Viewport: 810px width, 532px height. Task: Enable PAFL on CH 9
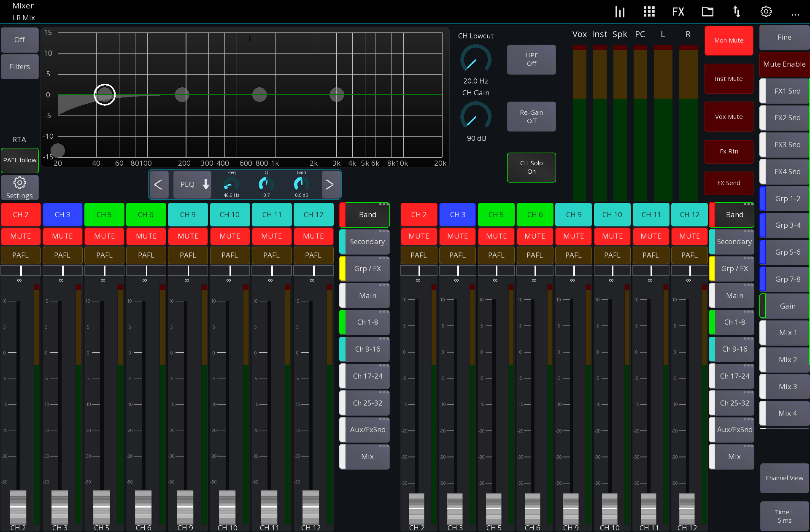(x=188, y=255)
